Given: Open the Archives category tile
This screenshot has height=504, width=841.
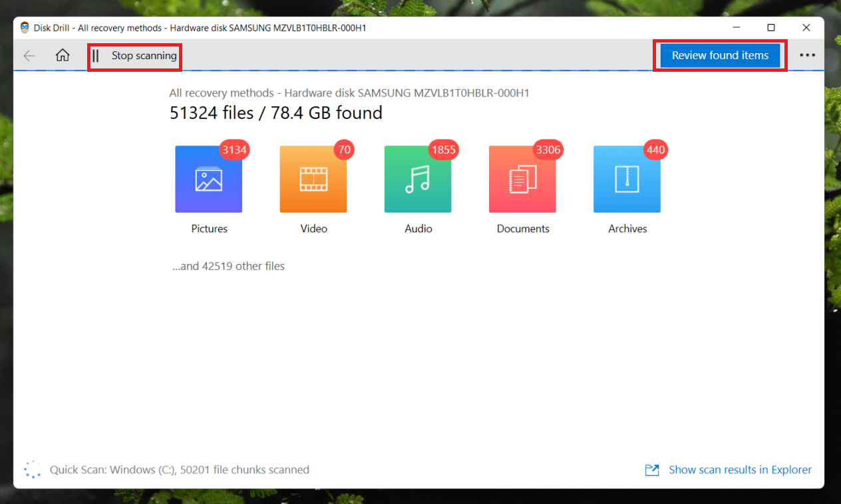Looking at the screenshot, I should pyautogui.click(x=627, y=180).
